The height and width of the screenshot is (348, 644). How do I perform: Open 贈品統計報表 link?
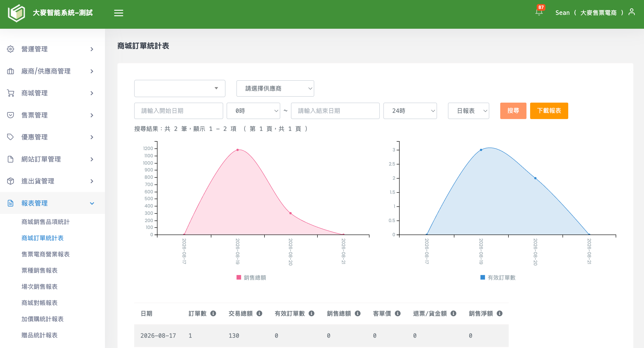pos(39,335)
